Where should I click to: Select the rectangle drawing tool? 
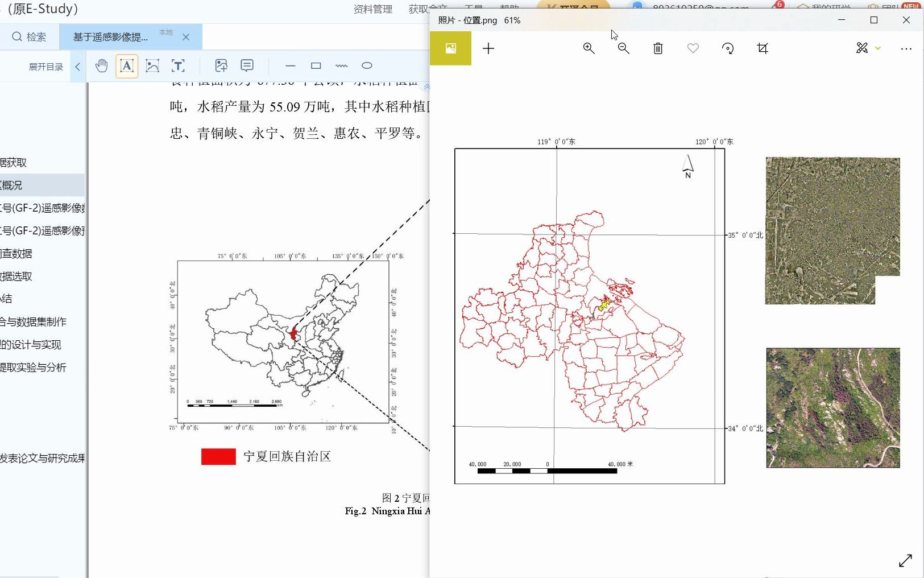(x=317, y=66)
